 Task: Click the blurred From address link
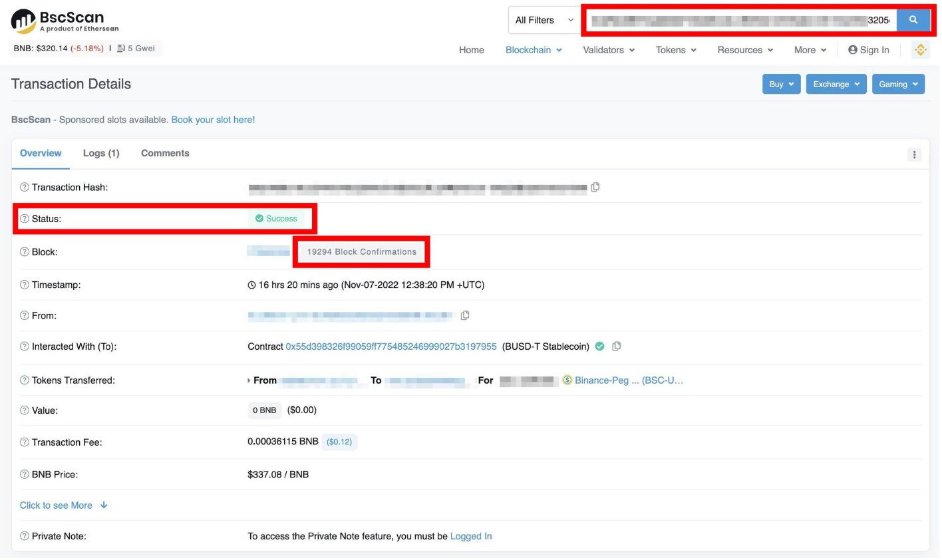click(351, 316)
